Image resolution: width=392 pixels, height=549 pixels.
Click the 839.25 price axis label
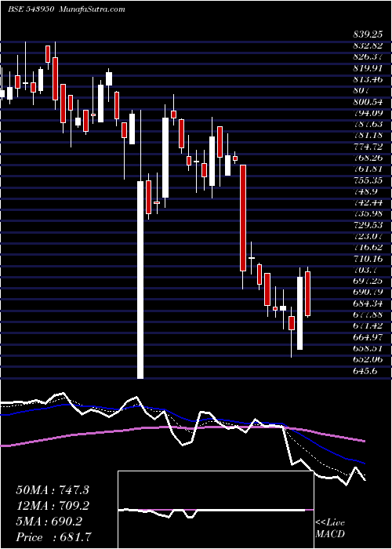point(368,35)
